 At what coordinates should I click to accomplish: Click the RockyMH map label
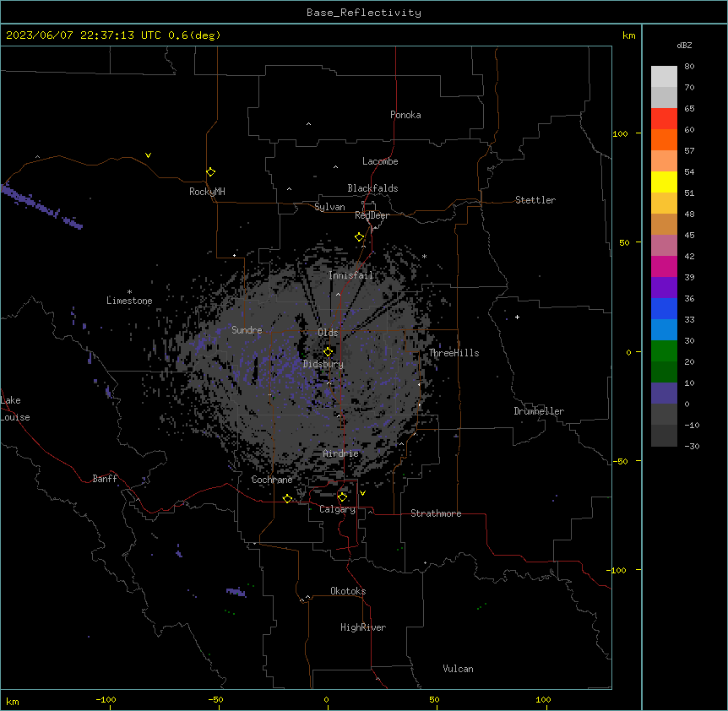point(207,191)
